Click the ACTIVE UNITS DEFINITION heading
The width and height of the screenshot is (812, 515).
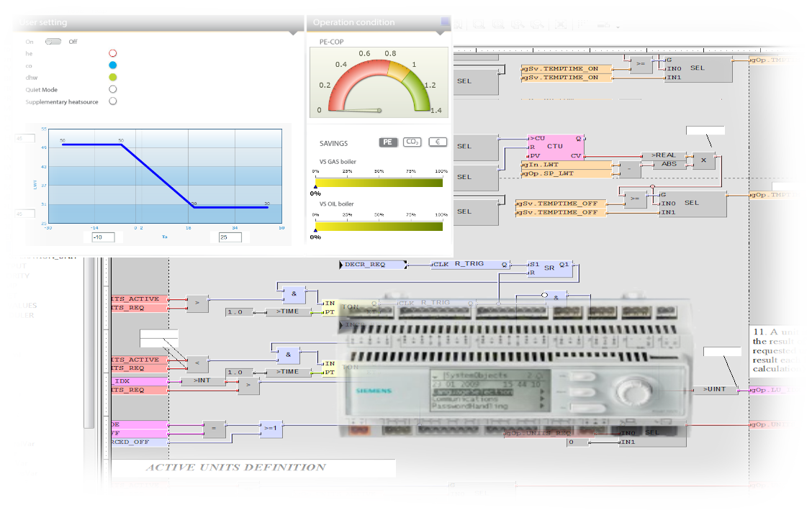(236, 468)
